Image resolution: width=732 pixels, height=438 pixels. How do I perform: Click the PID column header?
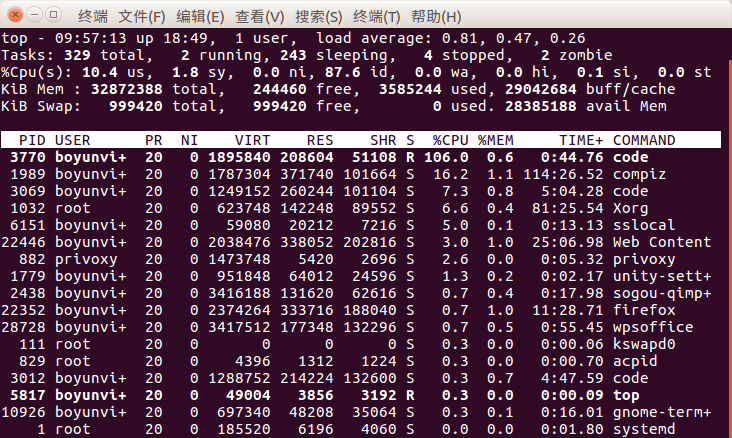pyautogui.click(x=32, y=140)
